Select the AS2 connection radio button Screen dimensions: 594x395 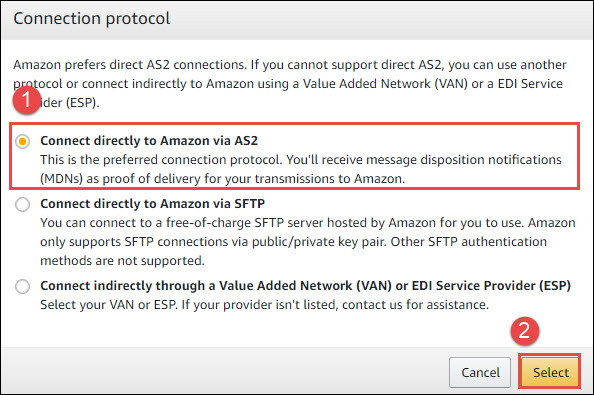point(22,141)
